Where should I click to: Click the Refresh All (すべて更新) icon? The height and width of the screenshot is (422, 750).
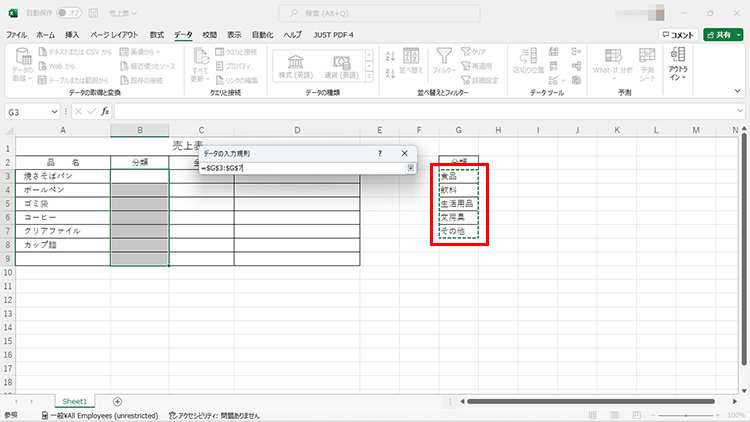tap(199, 62)
